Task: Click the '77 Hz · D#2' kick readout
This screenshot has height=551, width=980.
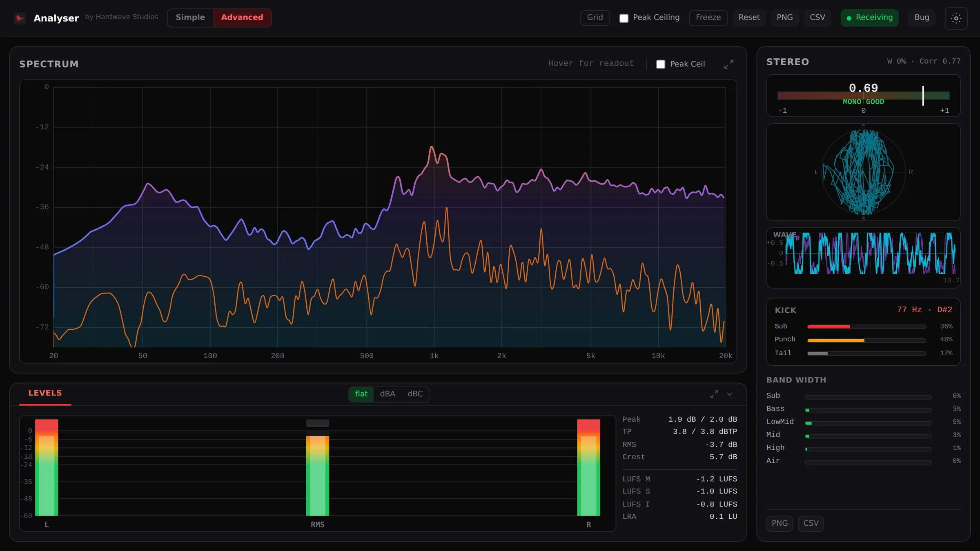Action: tap(924, 310)
